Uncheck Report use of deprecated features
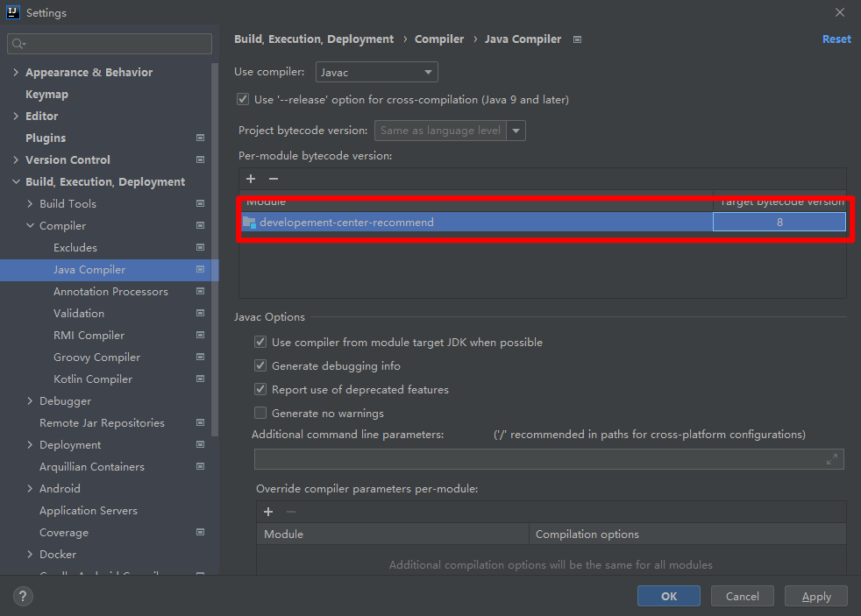 260,389
